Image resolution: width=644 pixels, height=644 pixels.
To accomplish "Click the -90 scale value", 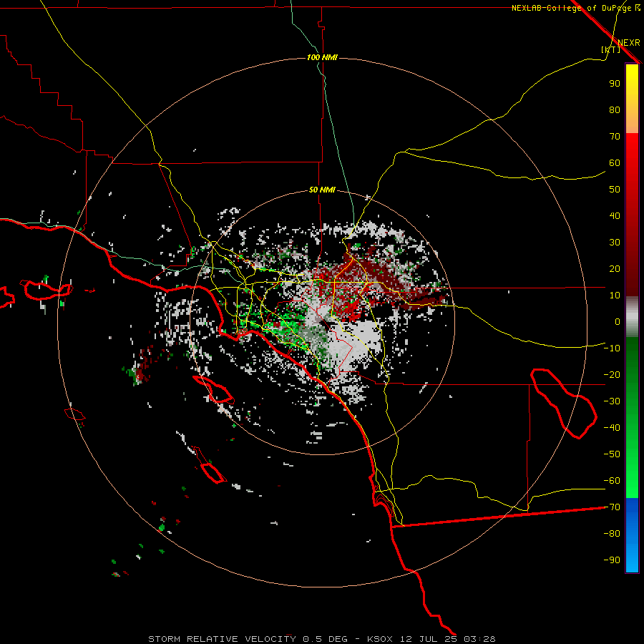I will pyautogui.click(x=612, y=560).
